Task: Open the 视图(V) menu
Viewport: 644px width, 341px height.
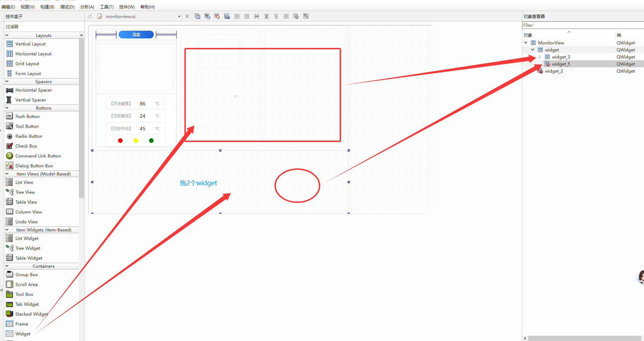Action: pos(28,7)
